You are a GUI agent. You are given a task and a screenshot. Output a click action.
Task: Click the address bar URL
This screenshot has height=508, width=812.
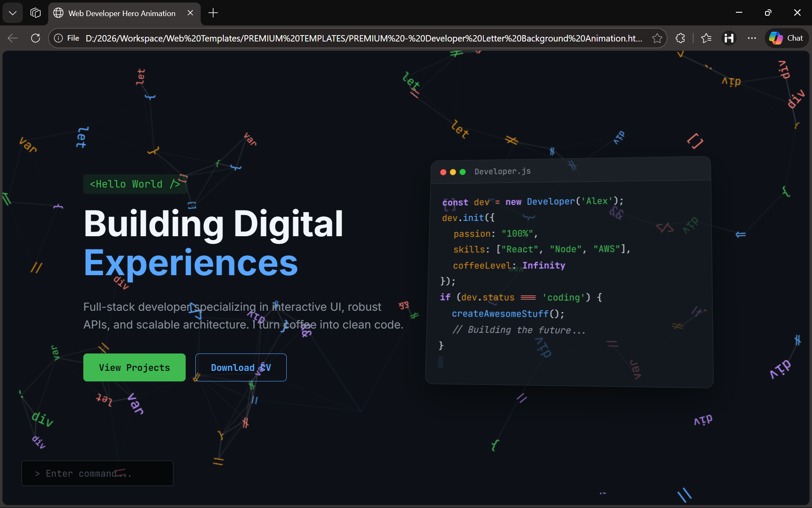pyautogui.click(x=364, y=38)
